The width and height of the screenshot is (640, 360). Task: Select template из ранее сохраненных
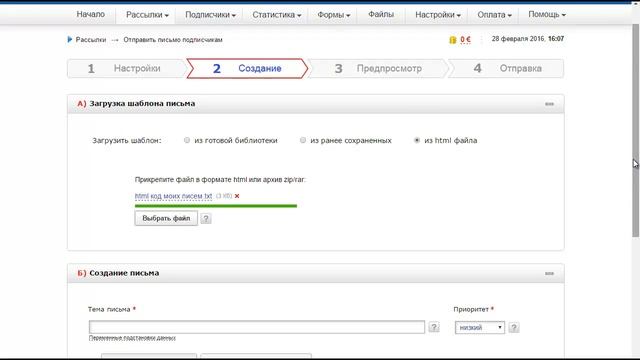[x=303, y=140]
